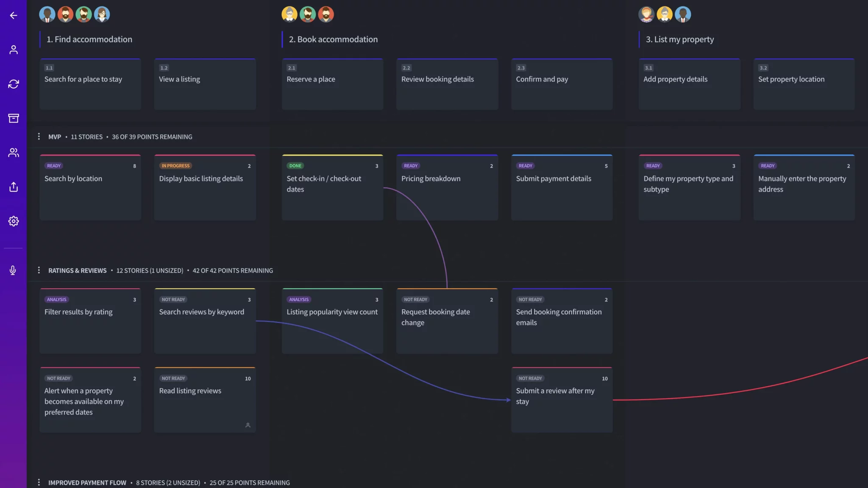Click the microphone icon in sidebar

point(13,270)
